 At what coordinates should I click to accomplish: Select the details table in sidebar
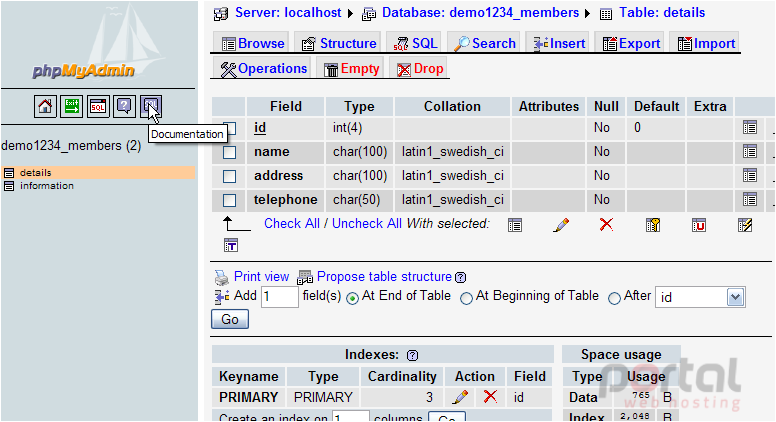click(36, 173)
